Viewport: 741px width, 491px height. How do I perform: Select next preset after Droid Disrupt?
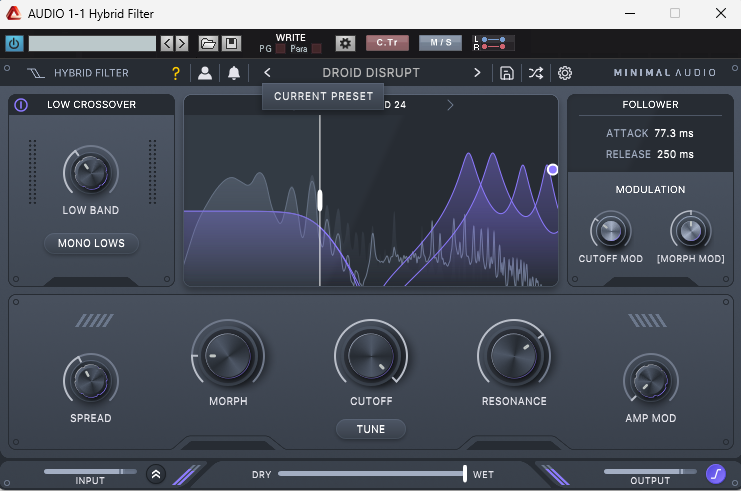tap(477, 73)
